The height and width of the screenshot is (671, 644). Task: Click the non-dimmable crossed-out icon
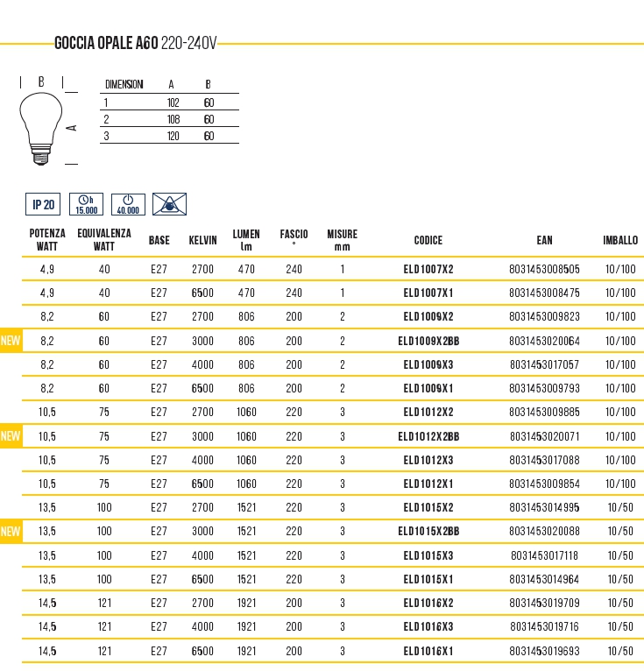coord(169,205)
